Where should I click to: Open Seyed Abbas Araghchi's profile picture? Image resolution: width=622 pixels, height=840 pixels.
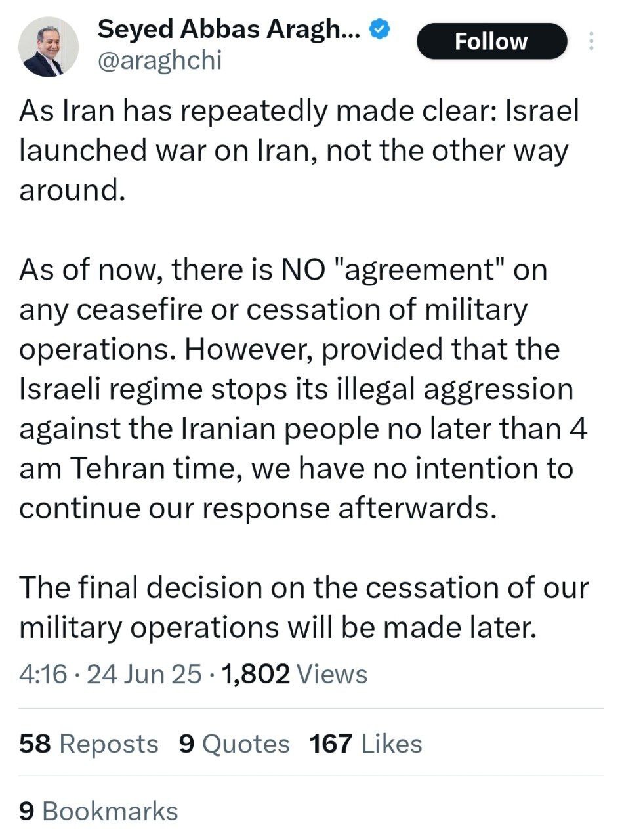(x=49, y=47)
